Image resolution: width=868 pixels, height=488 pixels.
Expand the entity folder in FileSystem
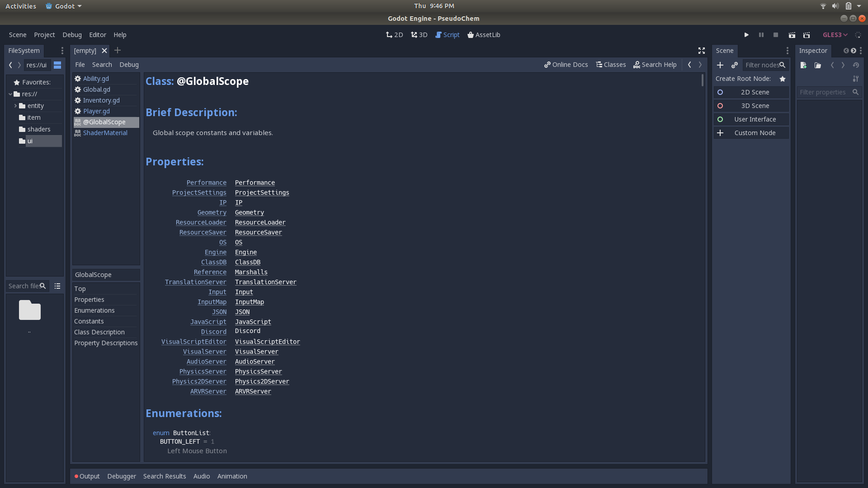pyautogui.click(x=15, y=106)
